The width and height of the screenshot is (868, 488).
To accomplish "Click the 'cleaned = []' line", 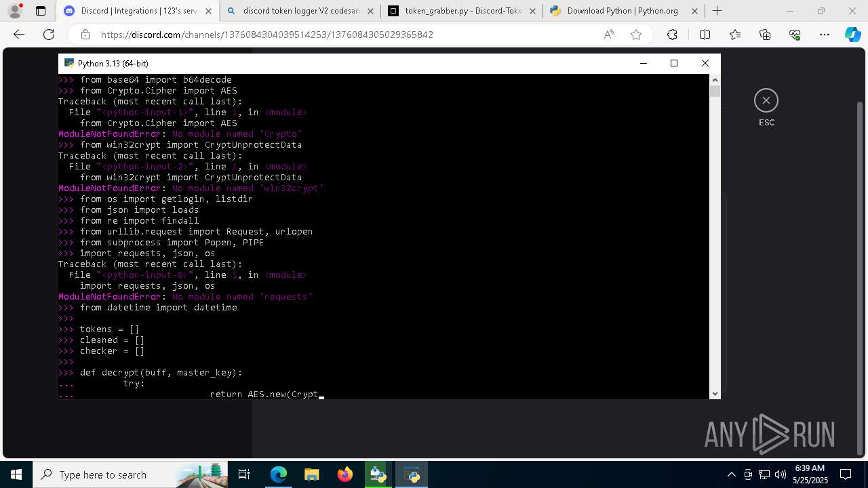I will (x=112, y=340).
